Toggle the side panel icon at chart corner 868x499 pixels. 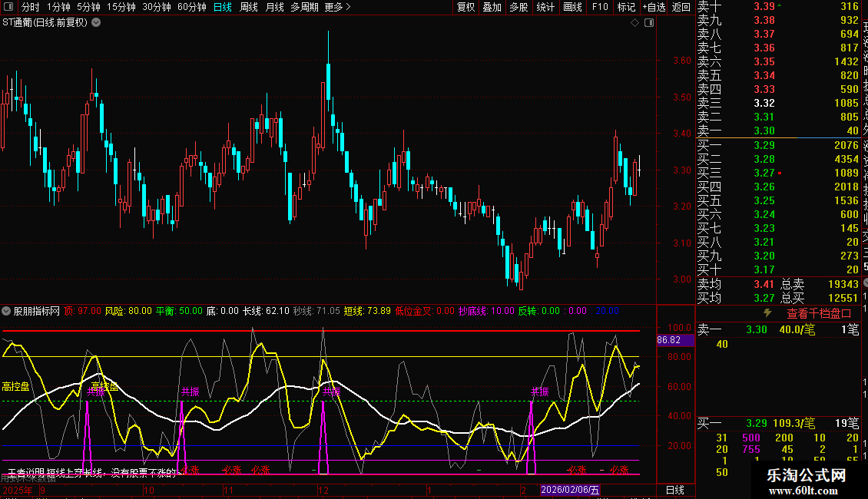point(649,23)
